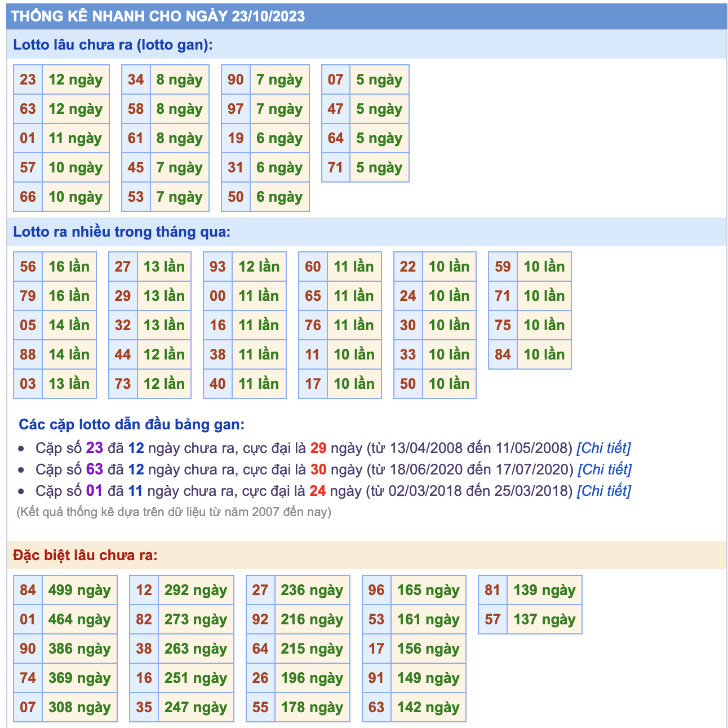This screenshot has height=728, width=728.
Task: Open Chi tiết link for pair 63
Action: click(x=605, y=469)
